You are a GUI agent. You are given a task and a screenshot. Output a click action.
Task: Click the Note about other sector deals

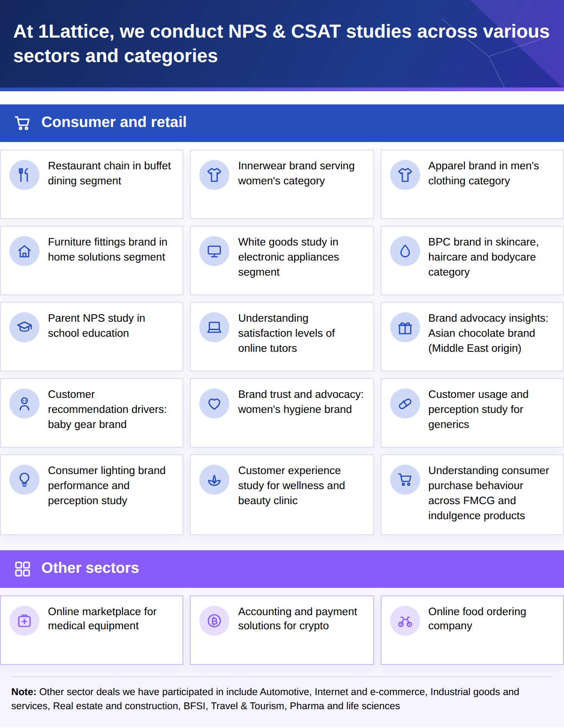(x=265, y=699)
